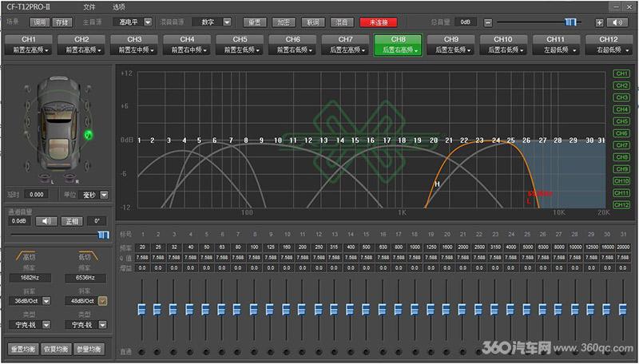Click EQ point 27 on the graph
Viewport: 639px width, 364px height.
point(542,140)
